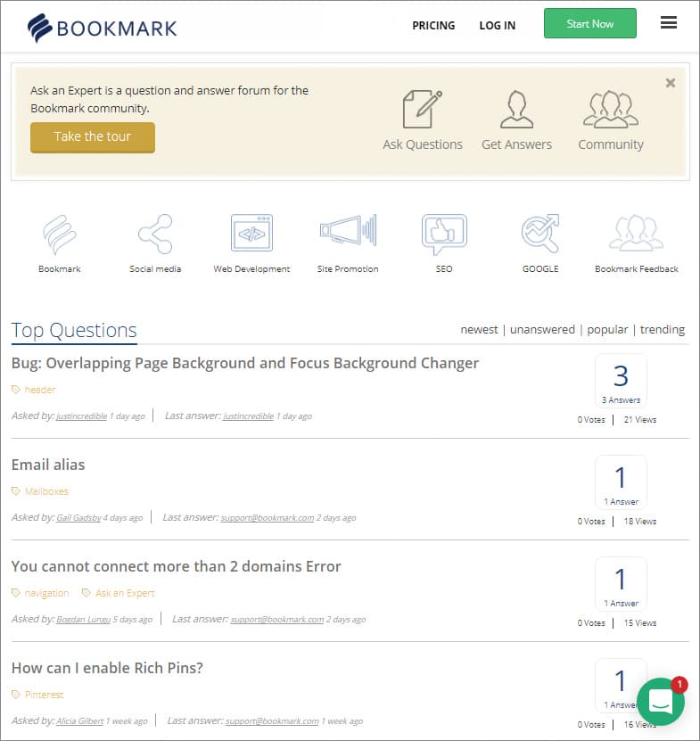Show unanswered questions

[x=542, y=329]
